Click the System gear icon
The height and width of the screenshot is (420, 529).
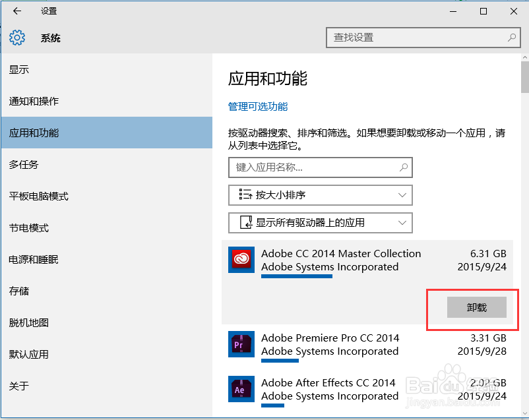tap(17, 38)
